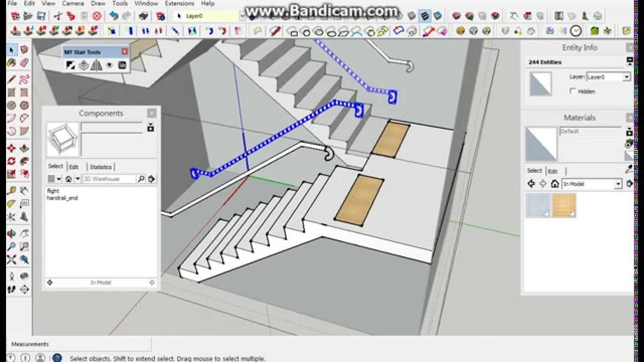
Task: Open the Draw menu
Action: 98,4
